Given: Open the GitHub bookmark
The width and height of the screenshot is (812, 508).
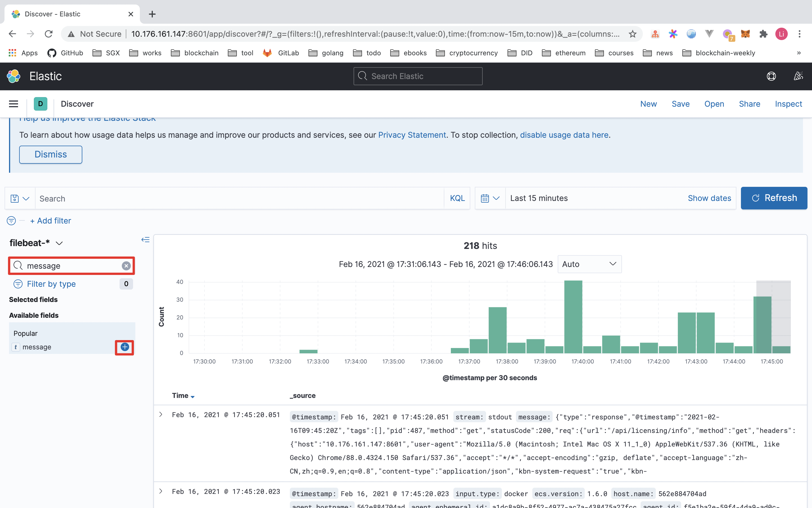Looking at the screenshot, I should coord(65,53).
